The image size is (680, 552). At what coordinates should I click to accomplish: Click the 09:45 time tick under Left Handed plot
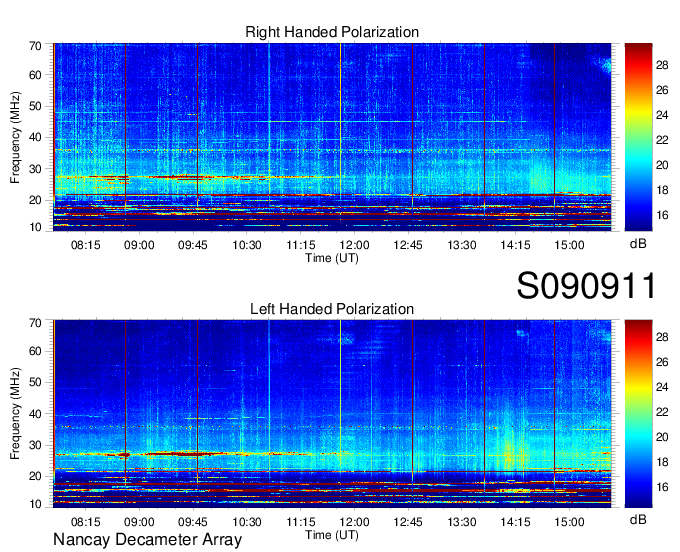[193, 522]
